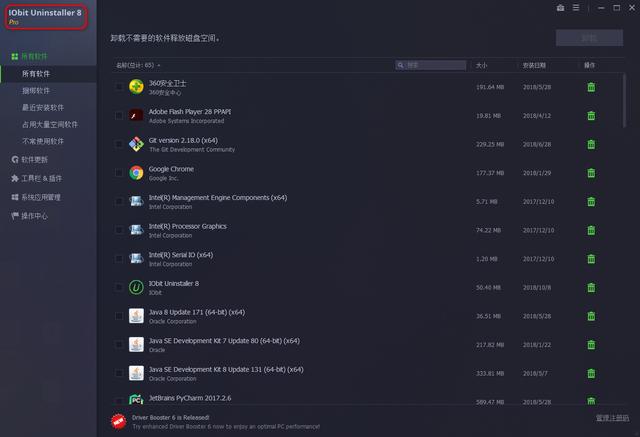Click 管理注册码 link at bottom right
Screen dimensions: 640x437
pyautogui.click(x=612, y=418)
